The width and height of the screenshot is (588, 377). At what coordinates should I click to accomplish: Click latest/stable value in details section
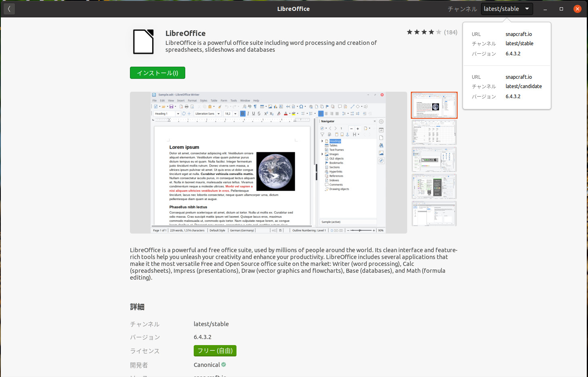(211, 324)
